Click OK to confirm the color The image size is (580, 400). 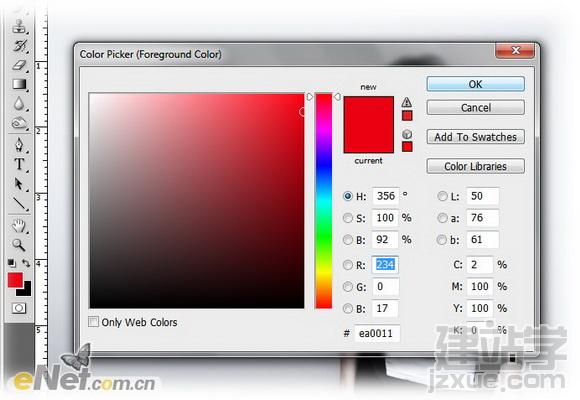[x=475, y=84]
